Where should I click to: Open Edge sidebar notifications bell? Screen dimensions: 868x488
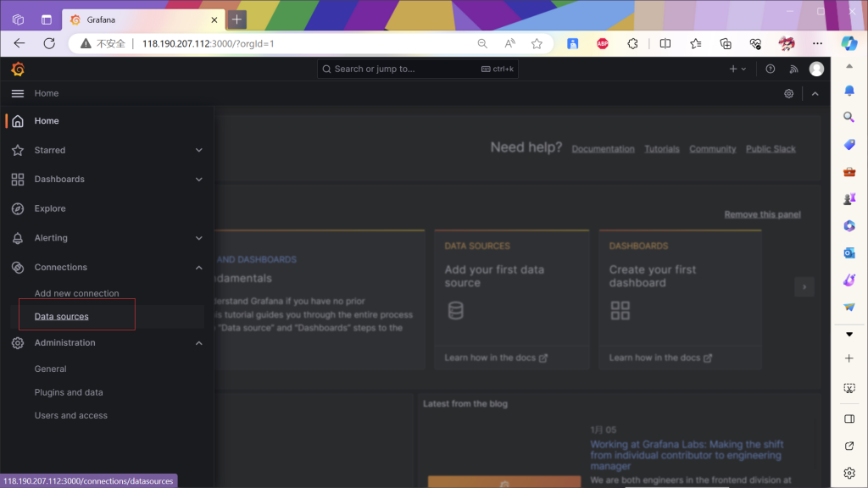coord(849,90)
